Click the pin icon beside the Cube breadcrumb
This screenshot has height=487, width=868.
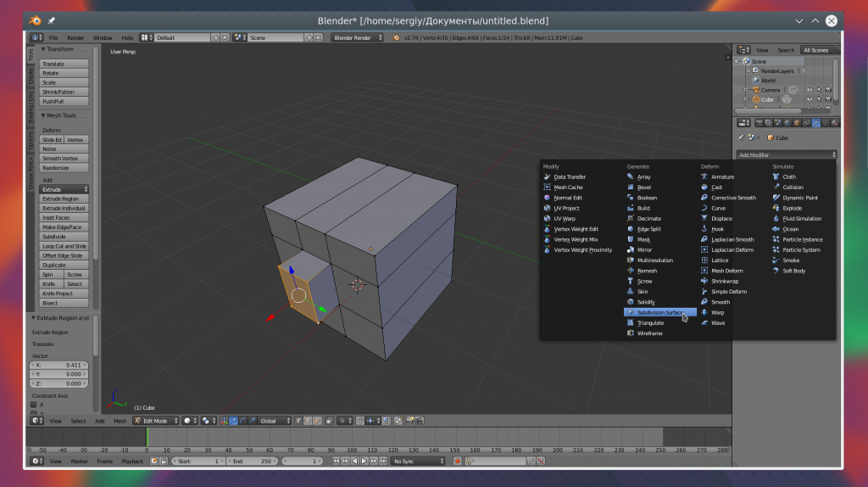pos(741,137)
